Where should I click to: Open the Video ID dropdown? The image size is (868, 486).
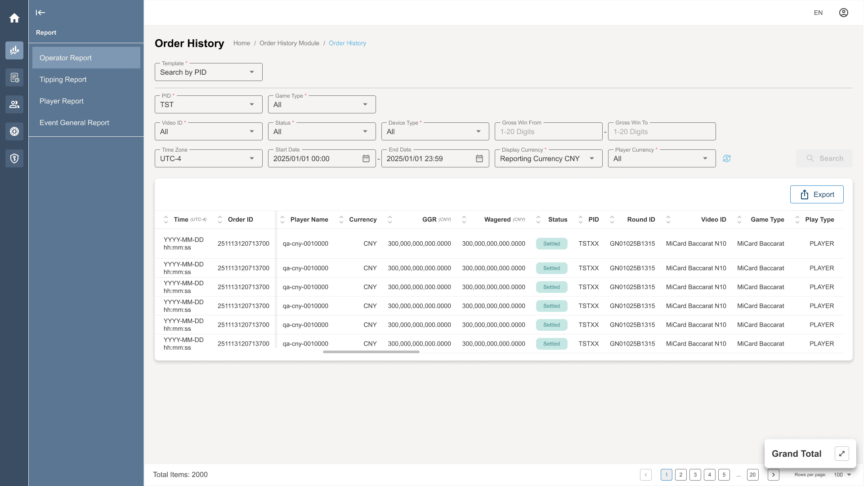pos(209,131)
